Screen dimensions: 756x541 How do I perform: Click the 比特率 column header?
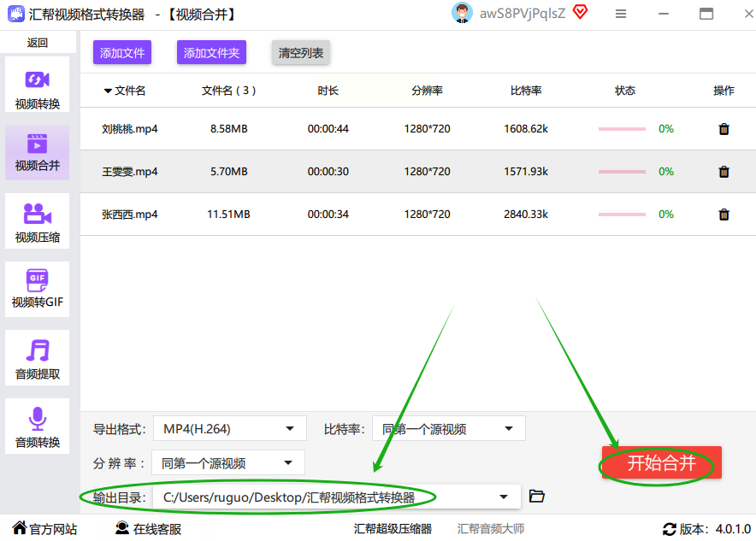(x=526, y=91)
